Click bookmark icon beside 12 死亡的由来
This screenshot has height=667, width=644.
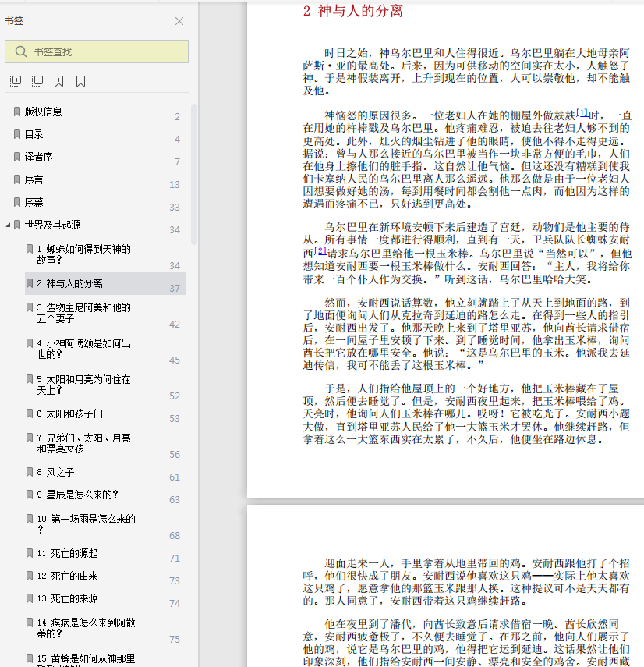point(30,576)
